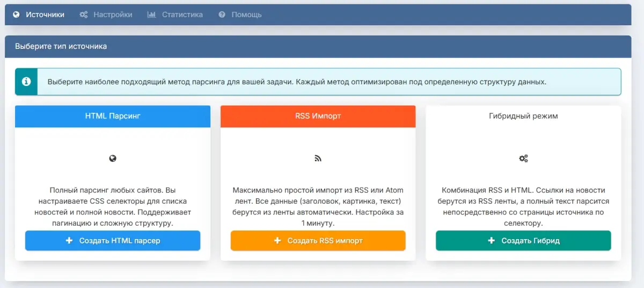Click the Гибридный режим card title
The height and width of the screenshot is (288, 644).
click(x=523, y=116)
